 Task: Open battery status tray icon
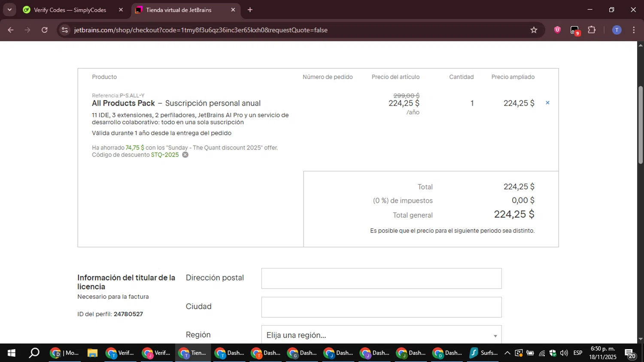(530, 353)
